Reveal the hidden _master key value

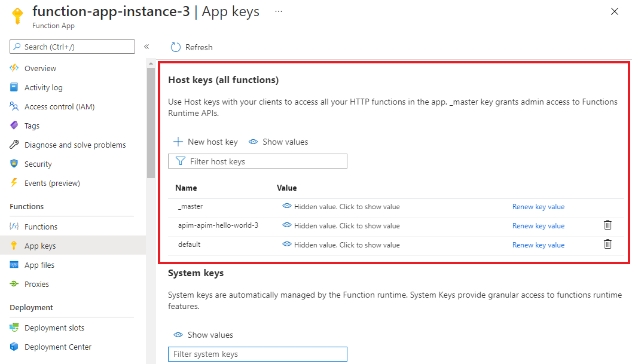pyautogui.click(x=341, y=207)
